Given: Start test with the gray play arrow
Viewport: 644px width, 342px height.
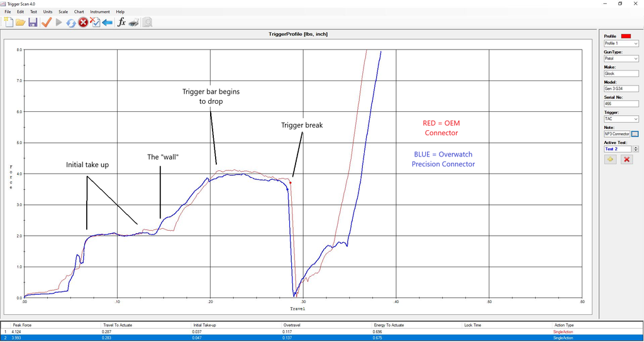Looking at the screenshot, I should (58, 22).
